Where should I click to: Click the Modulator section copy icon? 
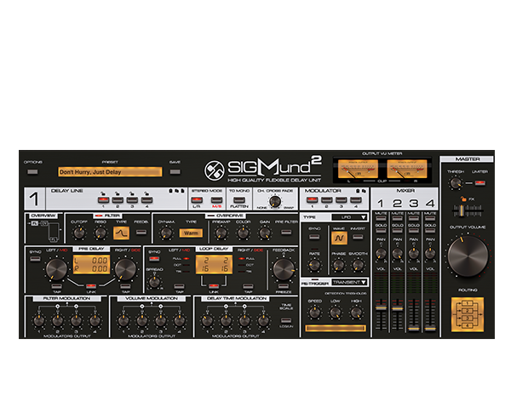[364, 191]
